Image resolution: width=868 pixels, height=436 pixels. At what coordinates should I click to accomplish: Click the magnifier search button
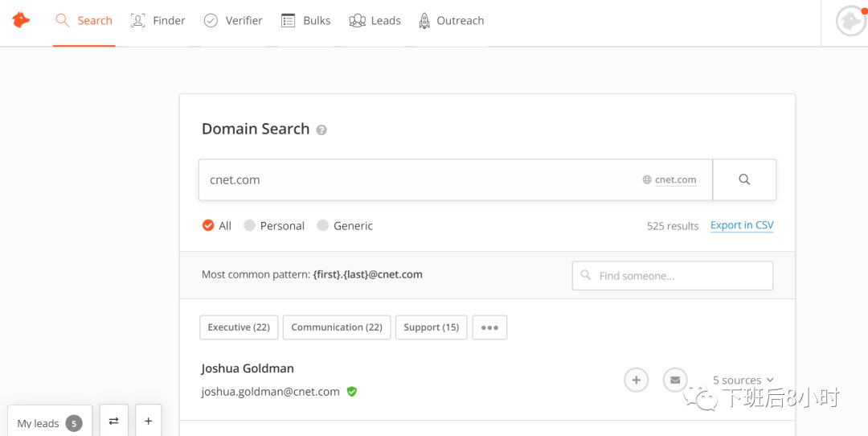point(744,179)
